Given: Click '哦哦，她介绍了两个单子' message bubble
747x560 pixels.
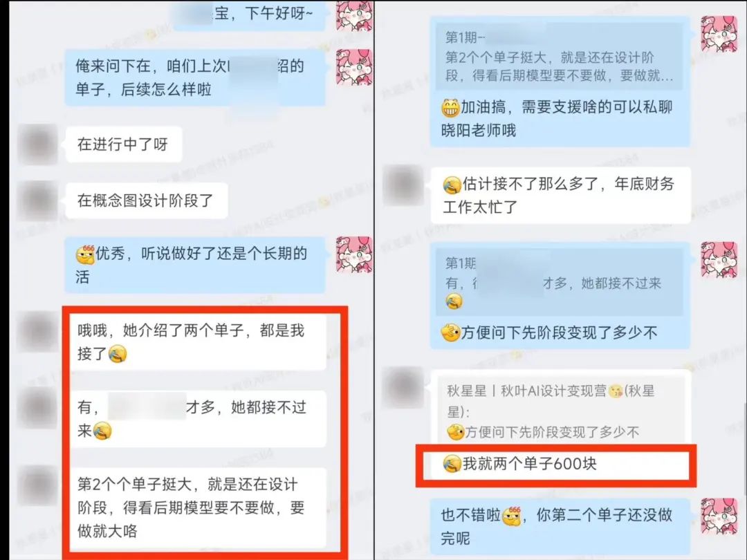Looking at the screenshot, I should [x=196, y=342].
